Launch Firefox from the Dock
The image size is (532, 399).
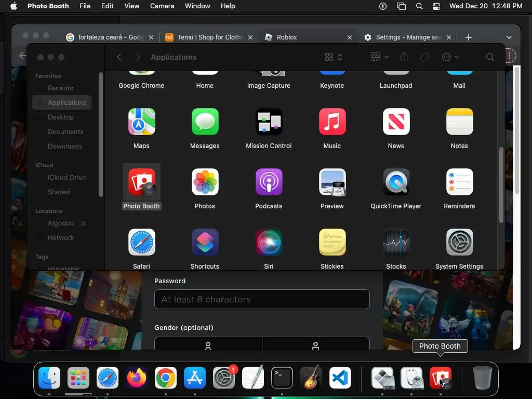[x=137, y=377]
